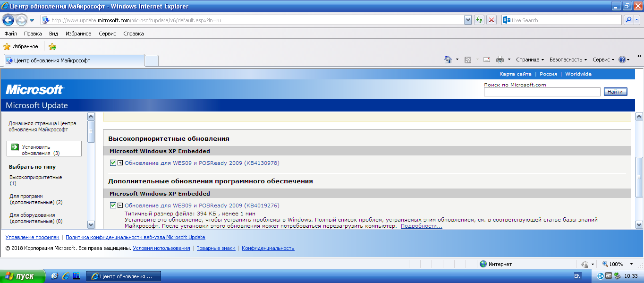The height and width of the screenshot is (283, 644).
Task: Click the Refresh page icon
Action: click(x=479, y=20)
